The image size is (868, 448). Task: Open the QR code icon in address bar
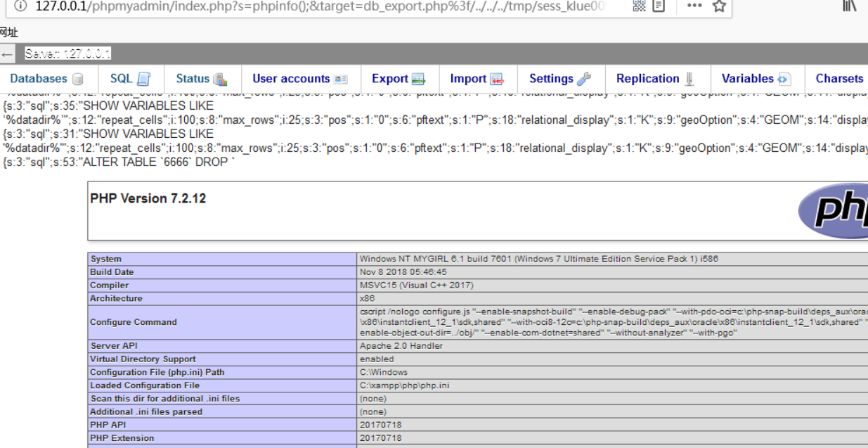coord(639,6)
